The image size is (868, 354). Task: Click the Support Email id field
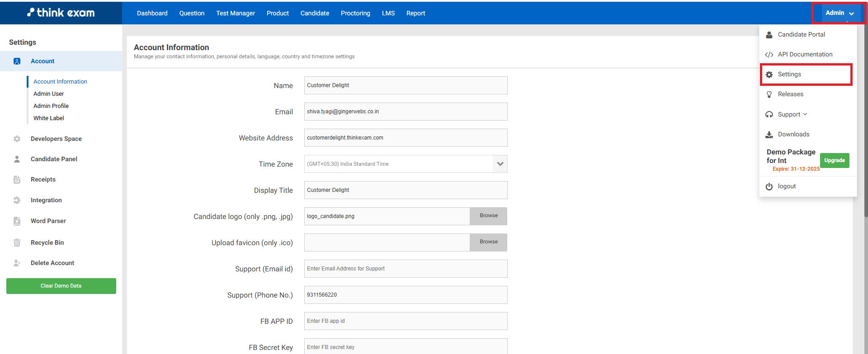coord(406,269)
